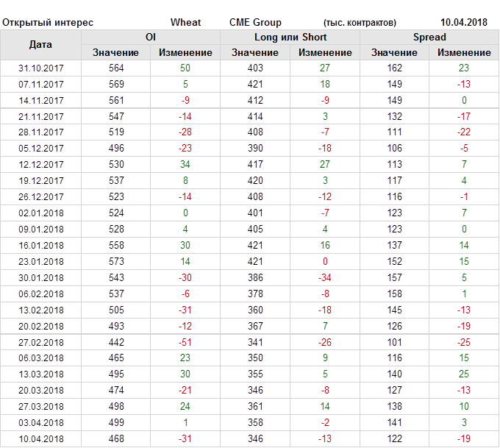Click Long or Short value 341
500x448 pixels.
(x=254, y=342)
